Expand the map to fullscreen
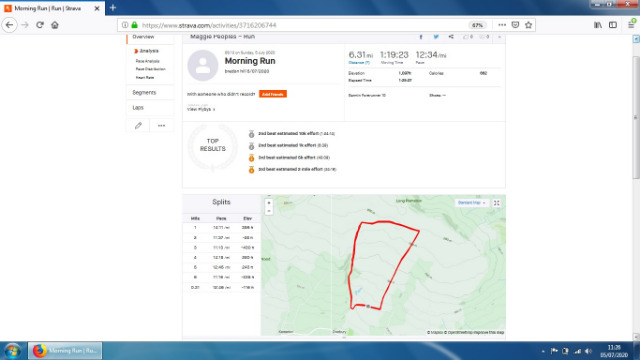 point(497,203)
